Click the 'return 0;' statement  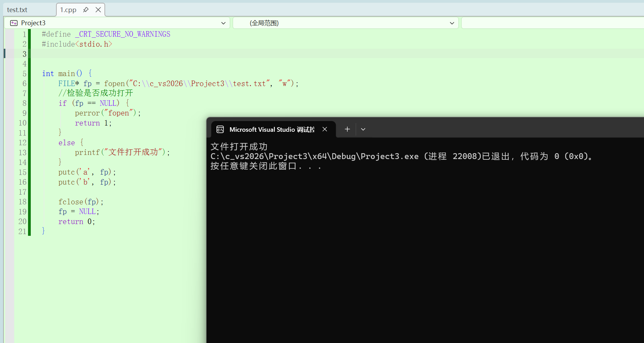tap(77, 221)
